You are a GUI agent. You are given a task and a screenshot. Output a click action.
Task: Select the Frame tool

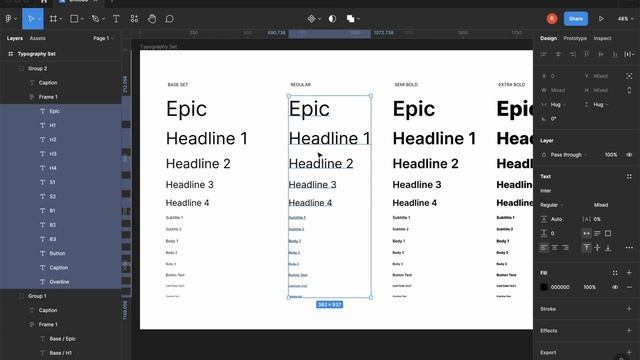coord(53,19)
